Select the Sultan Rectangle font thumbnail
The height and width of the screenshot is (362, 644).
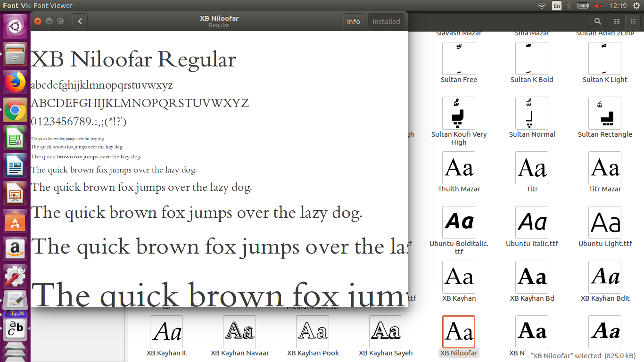(x=605, y=113)
